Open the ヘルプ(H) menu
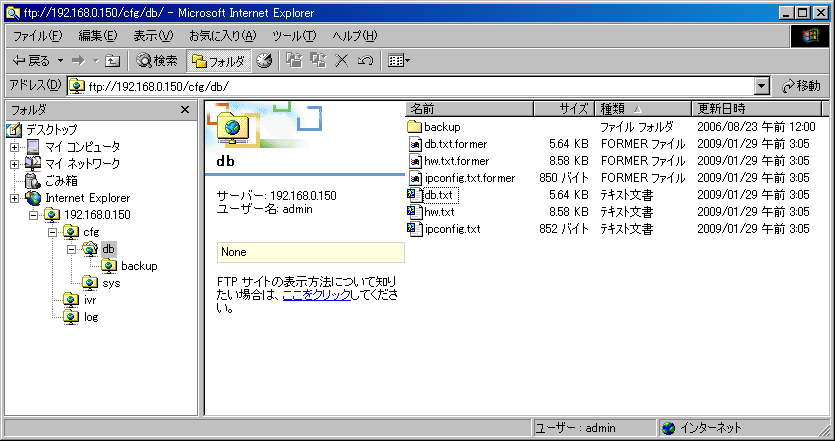835x441 pixels. tap(355, 36)
